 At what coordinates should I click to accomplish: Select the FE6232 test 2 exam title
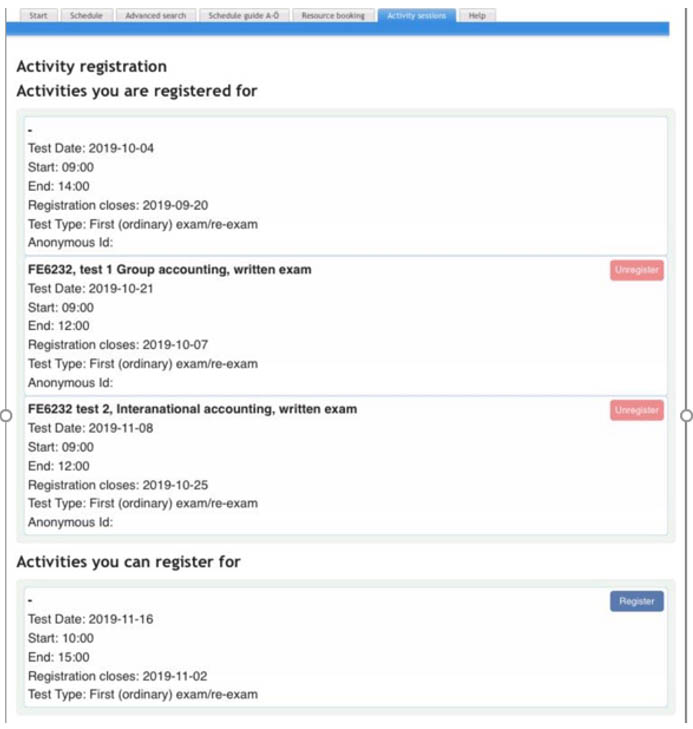tap(192, 409)
